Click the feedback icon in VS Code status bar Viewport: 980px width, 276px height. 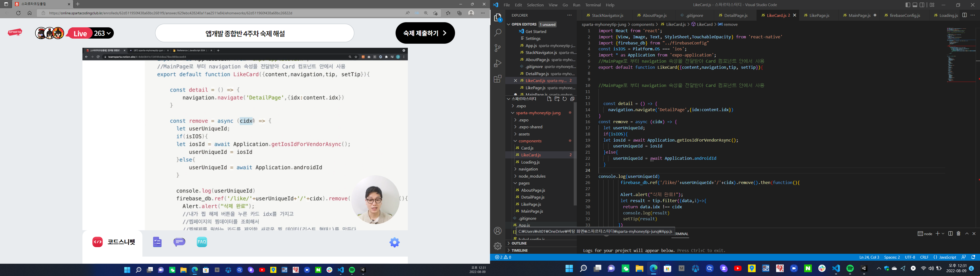point(964,257)
